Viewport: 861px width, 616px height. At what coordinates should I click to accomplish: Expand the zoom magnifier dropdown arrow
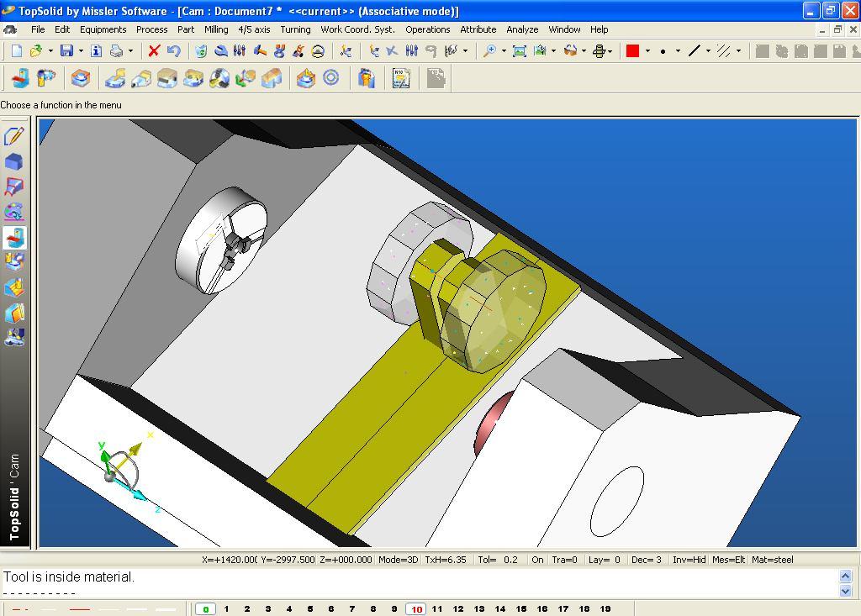pyautogui.click(x=504, y=51)
